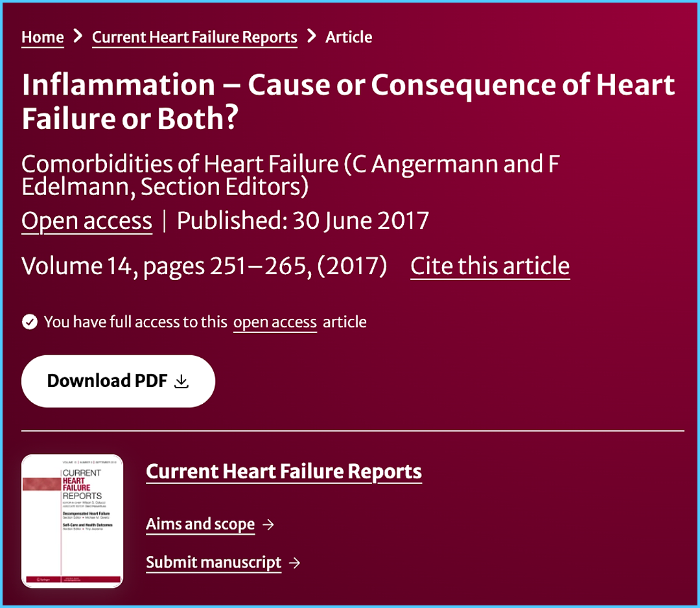
Task: Open the underlined Open access link near the publication date
Action: [x=87, y=221]
